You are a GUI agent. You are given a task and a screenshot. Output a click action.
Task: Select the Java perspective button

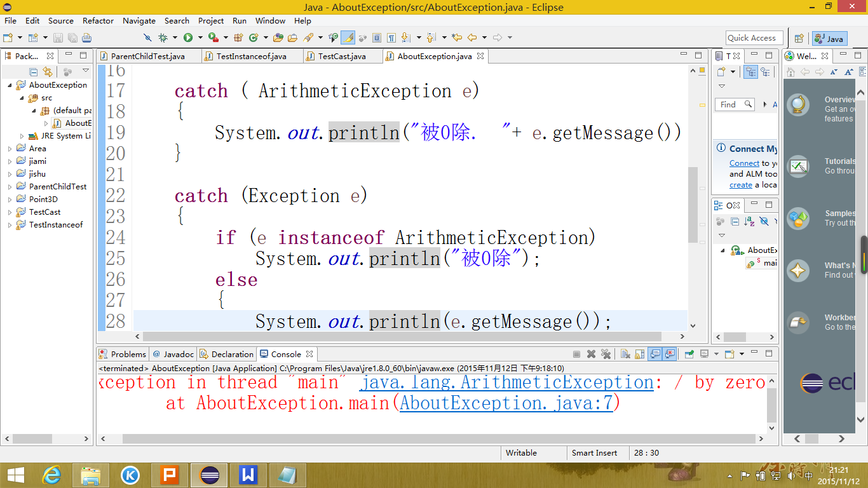coord(829,39)
